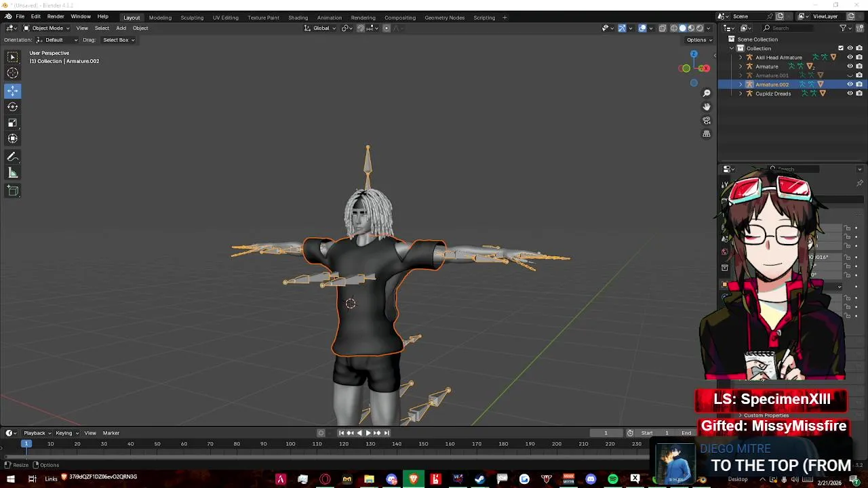
Task: Switch to UV Editing workspace tab
Action: (x=225, y=18)
